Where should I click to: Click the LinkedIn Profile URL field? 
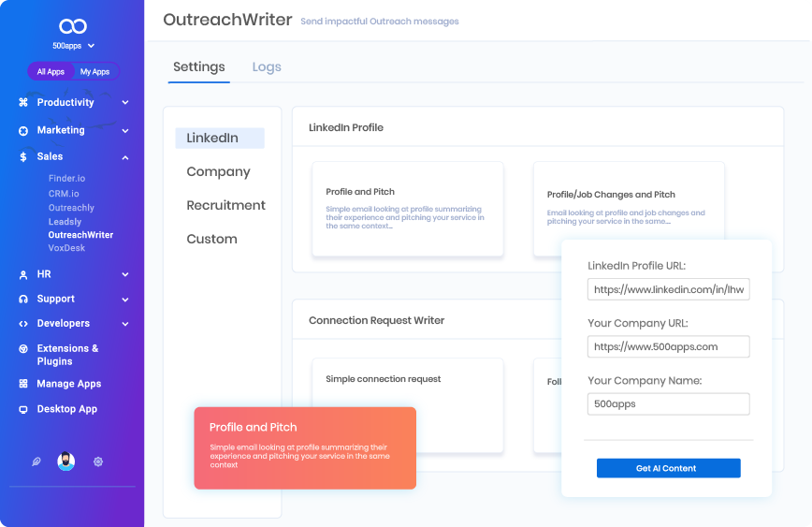[668, 289]
